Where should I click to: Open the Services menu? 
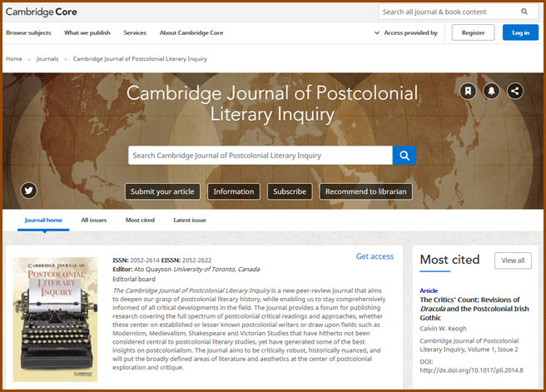(x=135, y=32)
